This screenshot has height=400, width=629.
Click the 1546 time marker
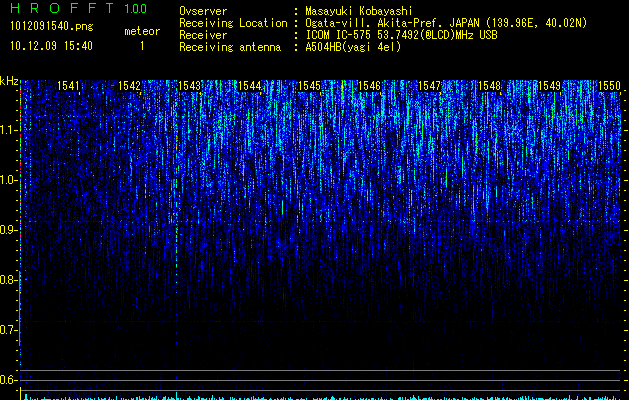pos(369,86)
